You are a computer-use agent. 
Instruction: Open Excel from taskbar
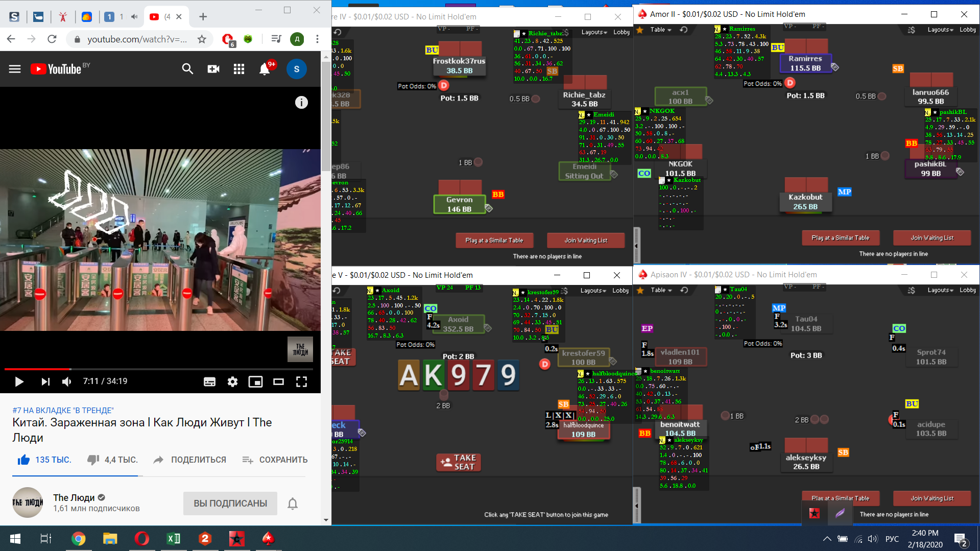tap(173, 539)
